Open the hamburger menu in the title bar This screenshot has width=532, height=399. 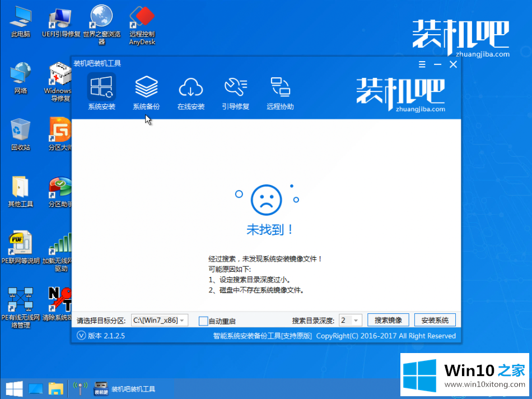pos(422,64)
